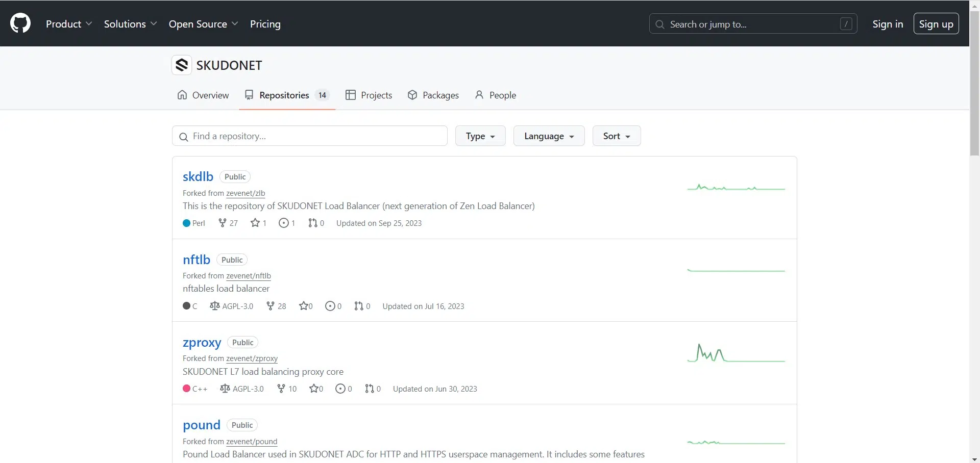Click the SKUDONET organization avatar
The width and height of the screenshot is (980, 463).
coord(182,65)
